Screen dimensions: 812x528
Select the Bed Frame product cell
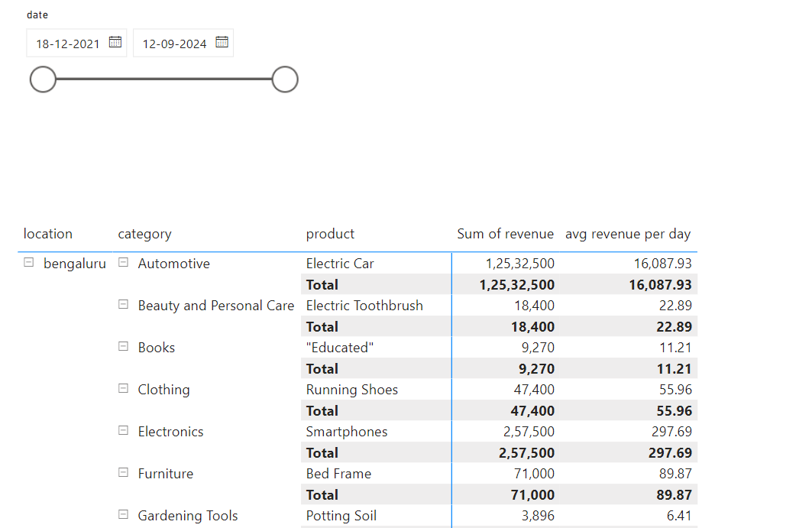[x=338, y=474]
